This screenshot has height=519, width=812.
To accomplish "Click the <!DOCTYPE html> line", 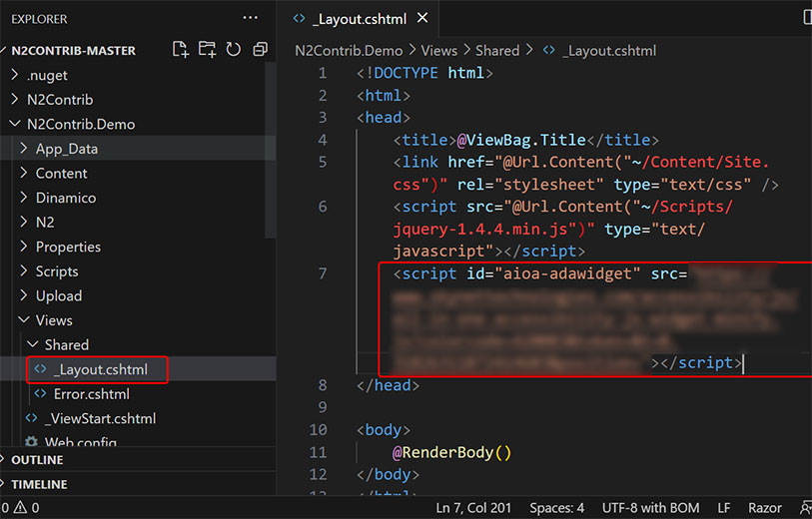I will (x=424, y=73).
